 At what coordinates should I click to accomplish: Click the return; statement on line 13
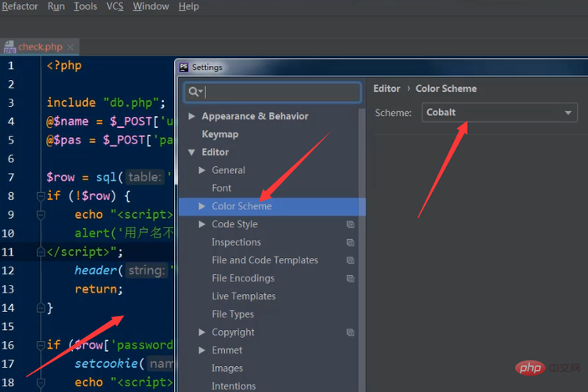pyautogui.click(x=99, y=289)
